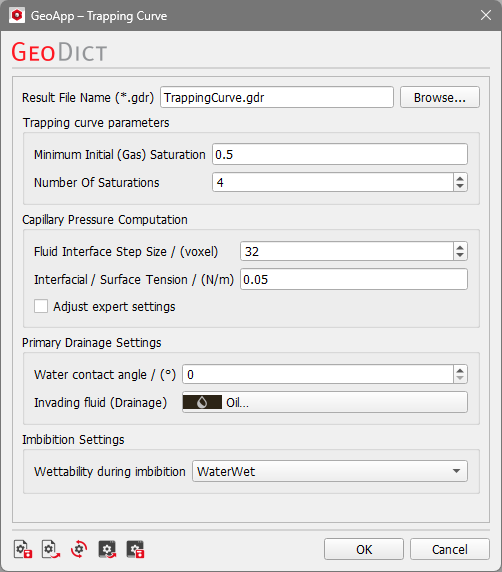Click 'Imbibition Settings' section label
Image resolution: width=502 pixels, height=572 pixels.
pos(73,440)
